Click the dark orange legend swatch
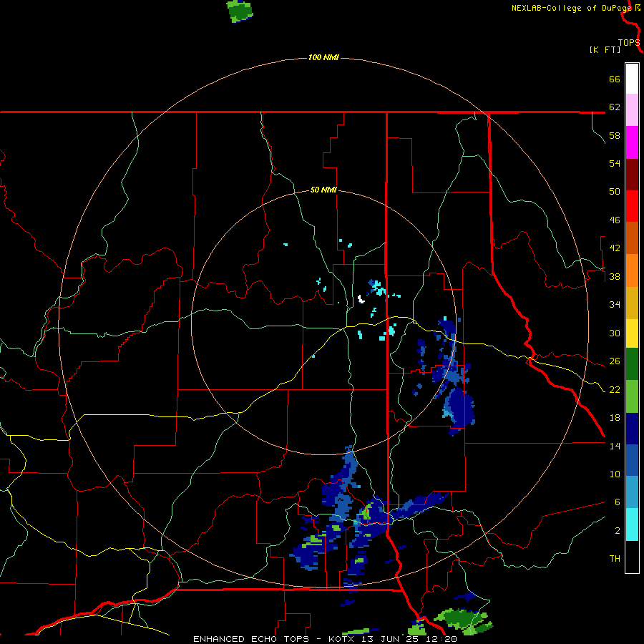644x644 pixels. coord(632,238)
